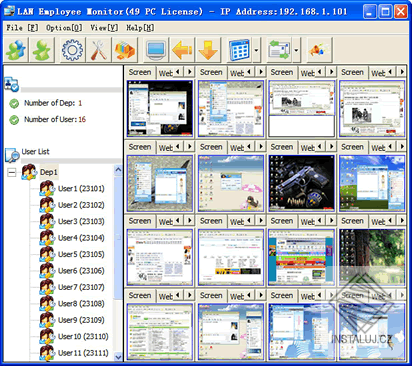Open the pistol wallpaper screen thumbnail

(x=302, y=183)
